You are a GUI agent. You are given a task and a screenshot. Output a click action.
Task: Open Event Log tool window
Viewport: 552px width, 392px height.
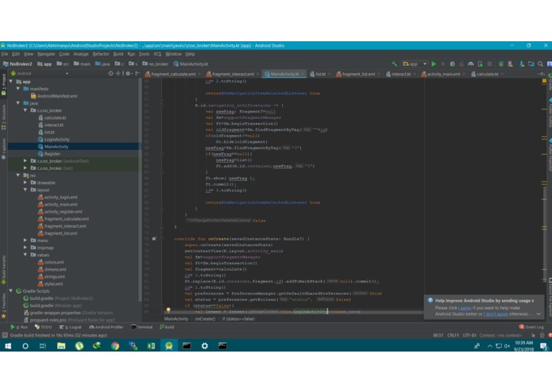pos(531,327)
